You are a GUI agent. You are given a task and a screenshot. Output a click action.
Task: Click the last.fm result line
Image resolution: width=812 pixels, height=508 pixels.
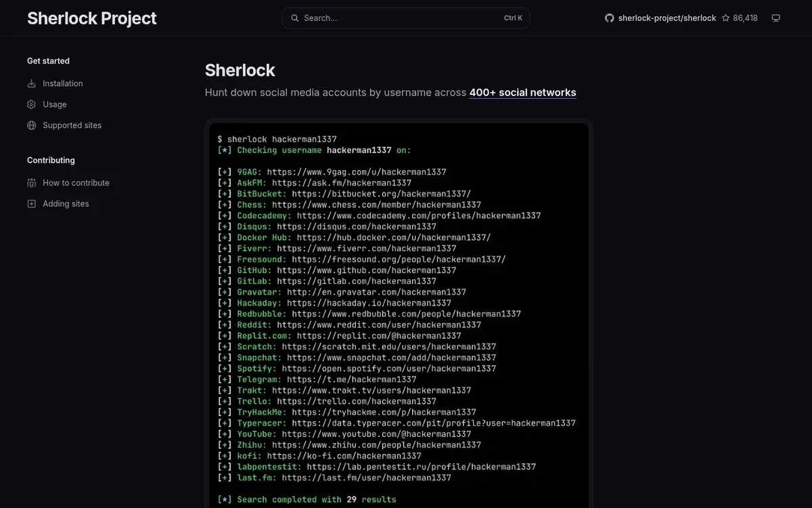point(334,478)
